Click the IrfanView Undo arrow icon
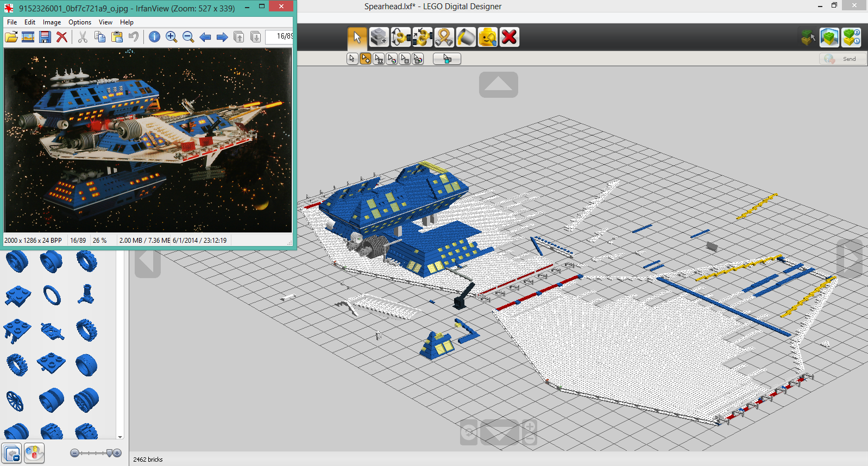The width and height of the screenshot is (868, 466). pos(133,37)
